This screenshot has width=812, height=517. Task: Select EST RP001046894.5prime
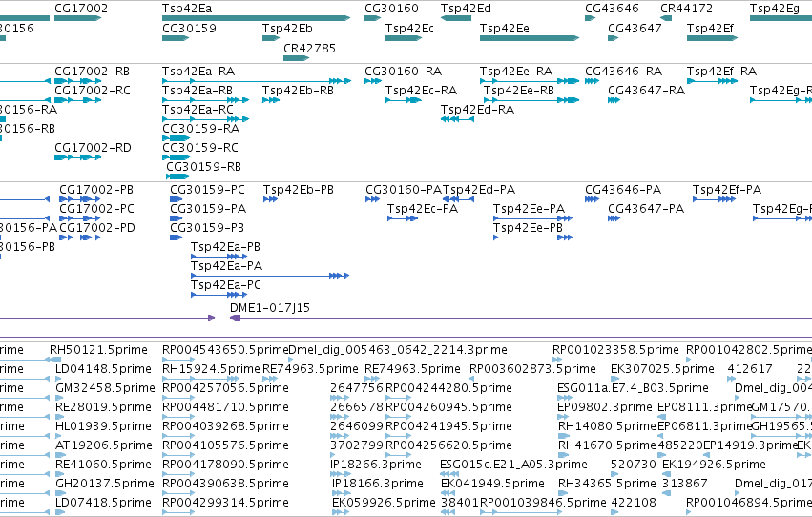click(x=749, y=503)
